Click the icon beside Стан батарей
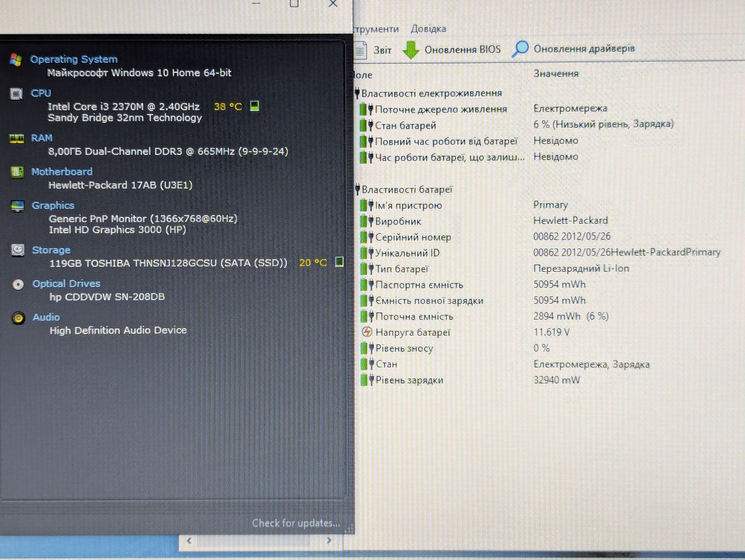 [x=366, y=125]
